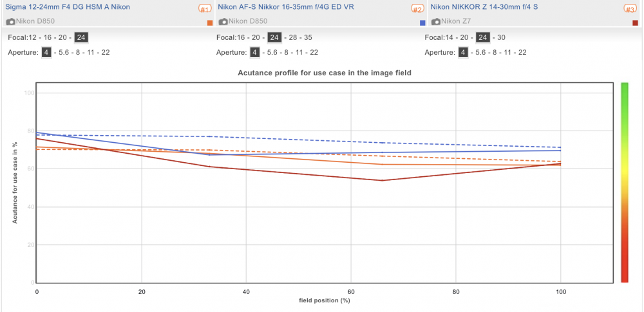Select focal 28 for Nikkor 16-35mm lens

292,38
